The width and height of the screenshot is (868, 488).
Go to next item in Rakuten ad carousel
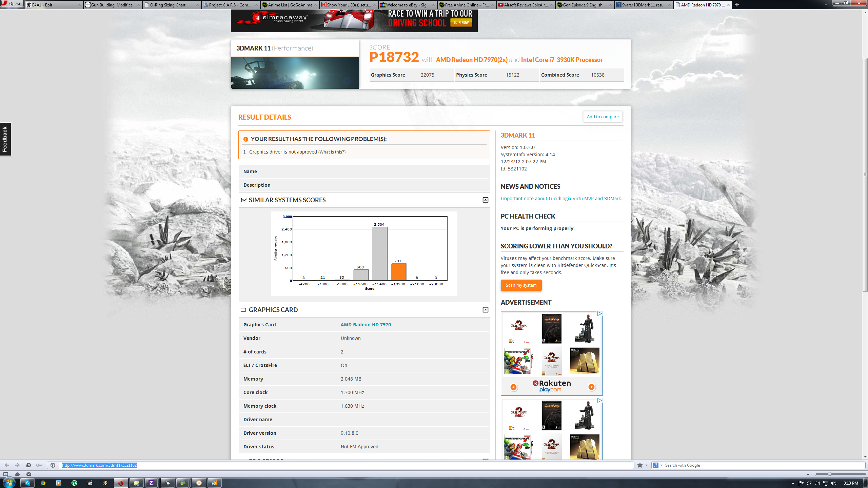pos(591,387)
